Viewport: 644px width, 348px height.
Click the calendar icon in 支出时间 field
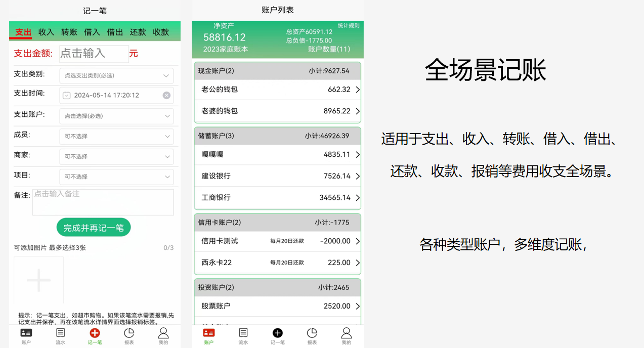[67, 96]
